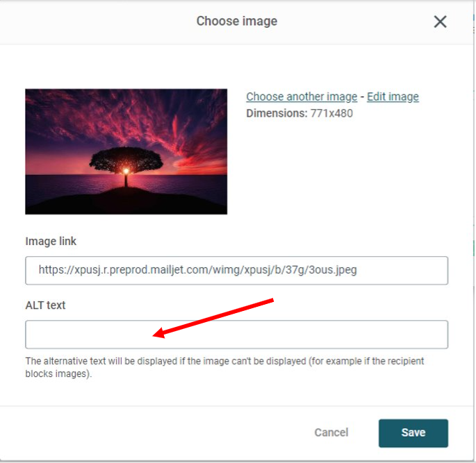Cancel the image selection
476x463 pixels.
coord(331,432)
